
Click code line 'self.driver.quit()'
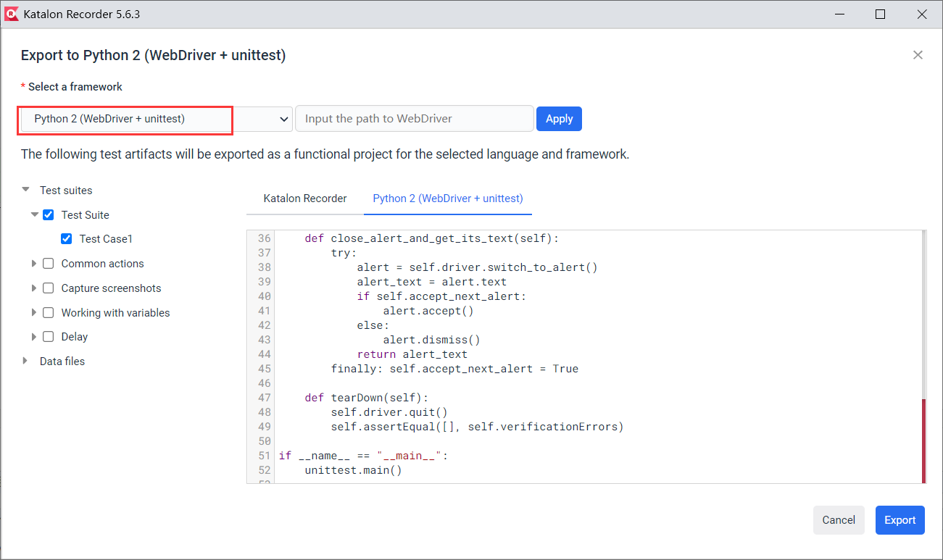(x=390, y=412)
